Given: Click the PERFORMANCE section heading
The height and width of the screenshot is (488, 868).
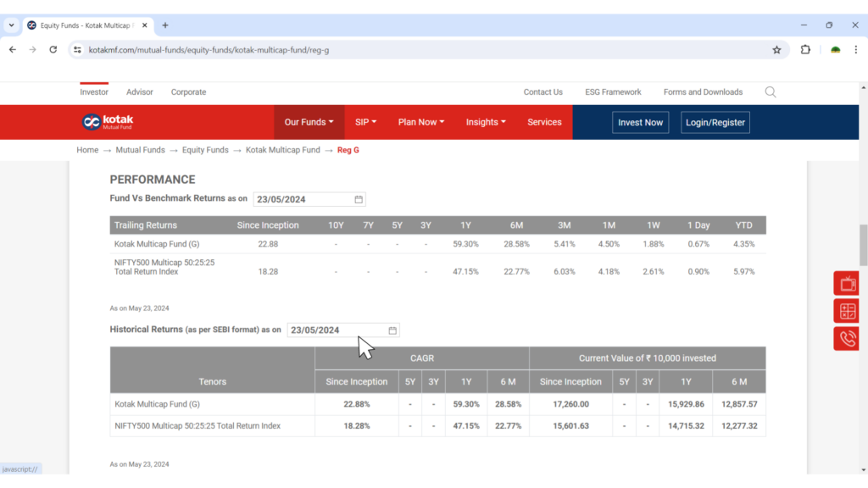Looking at the screenshot, I should [x=153, y=180].
